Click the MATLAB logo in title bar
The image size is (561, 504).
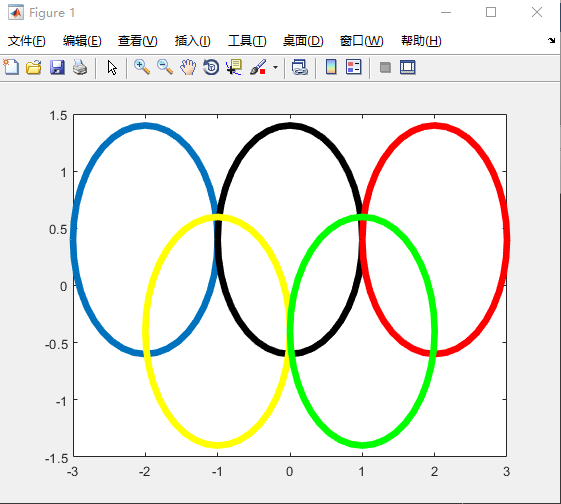pos(16,13)
